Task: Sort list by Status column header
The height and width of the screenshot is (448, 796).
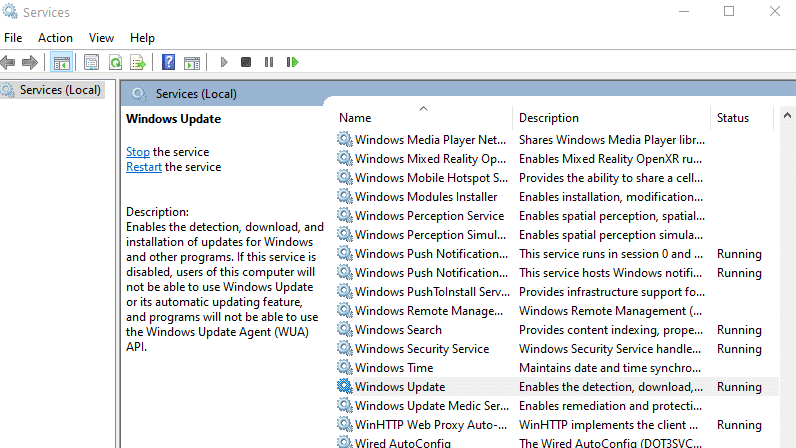Action: (732, 118)
